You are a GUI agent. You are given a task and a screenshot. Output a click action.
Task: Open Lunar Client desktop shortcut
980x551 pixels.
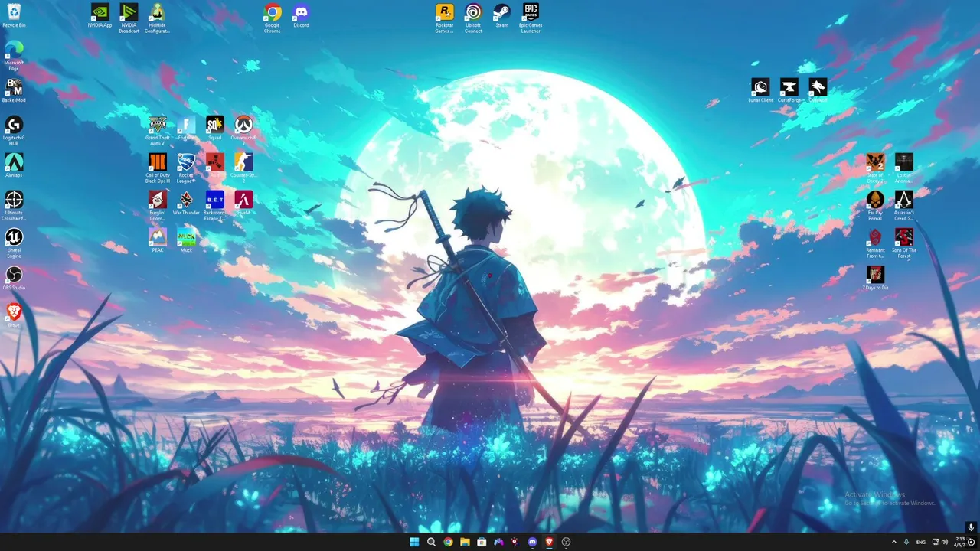pyautogui.click(x=760, y=90)
